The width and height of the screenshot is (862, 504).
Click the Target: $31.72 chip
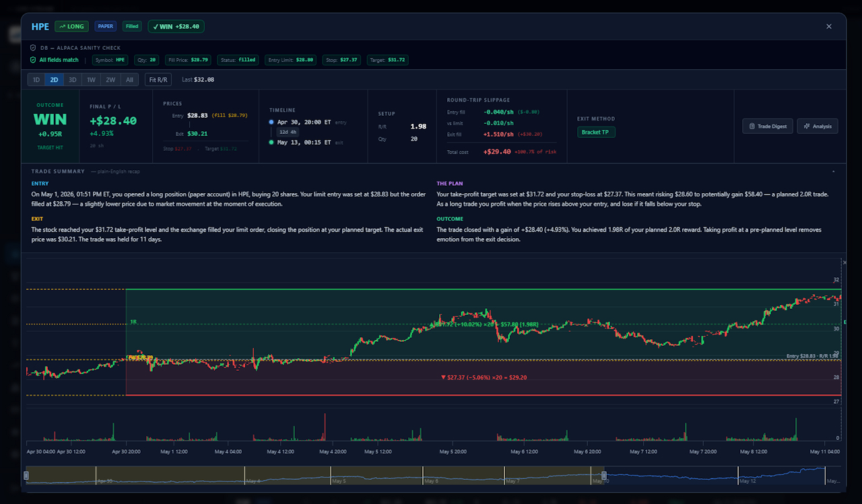[x=387, y=60]
